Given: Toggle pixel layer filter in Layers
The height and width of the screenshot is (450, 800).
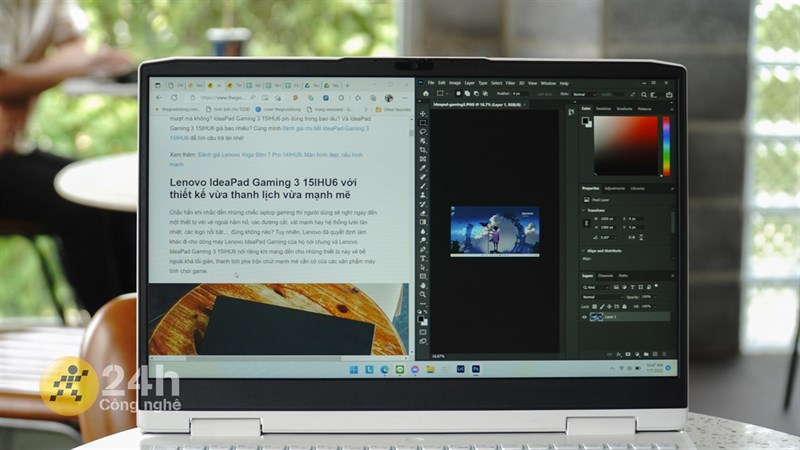Looking at the screenshot, I should (x=616, y=287).
